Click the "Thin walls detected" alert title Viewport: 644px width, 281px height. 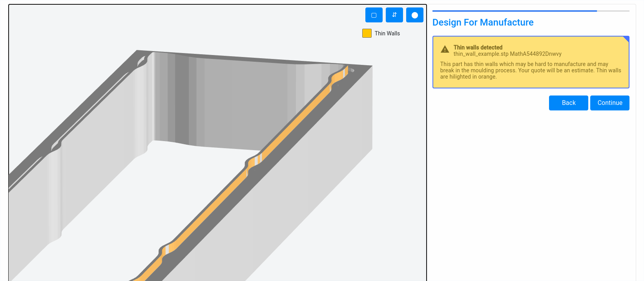click(478, 48)
